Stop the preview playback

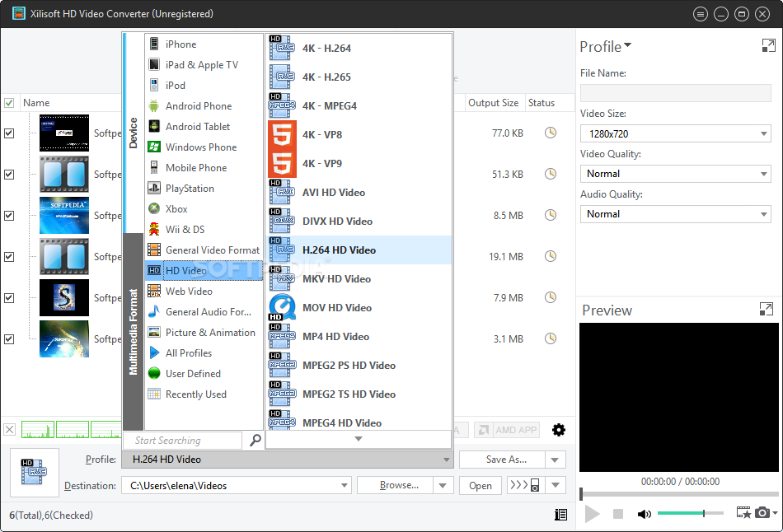point(617,514)
